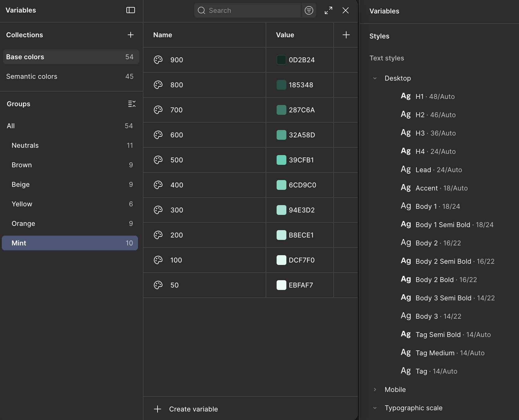Select the Base colors collection
This screenshot has height=420, width=519.
tap(71, 57)
